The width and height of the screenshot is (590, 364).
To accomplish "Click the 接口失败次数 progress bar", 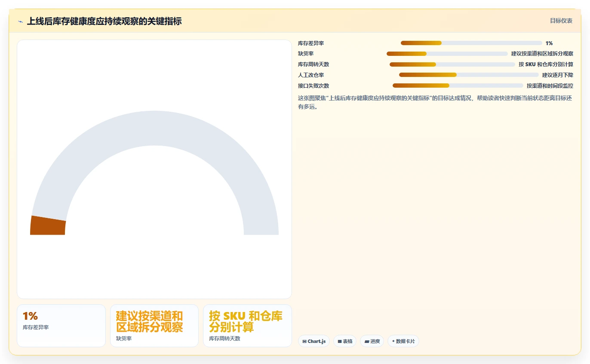I will point(458,86).
